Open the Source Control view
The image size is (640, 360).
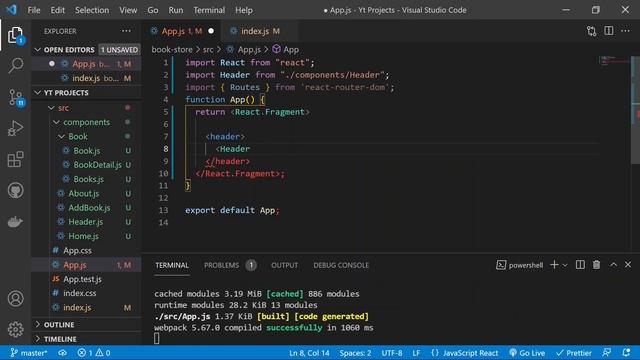[16, 98]
